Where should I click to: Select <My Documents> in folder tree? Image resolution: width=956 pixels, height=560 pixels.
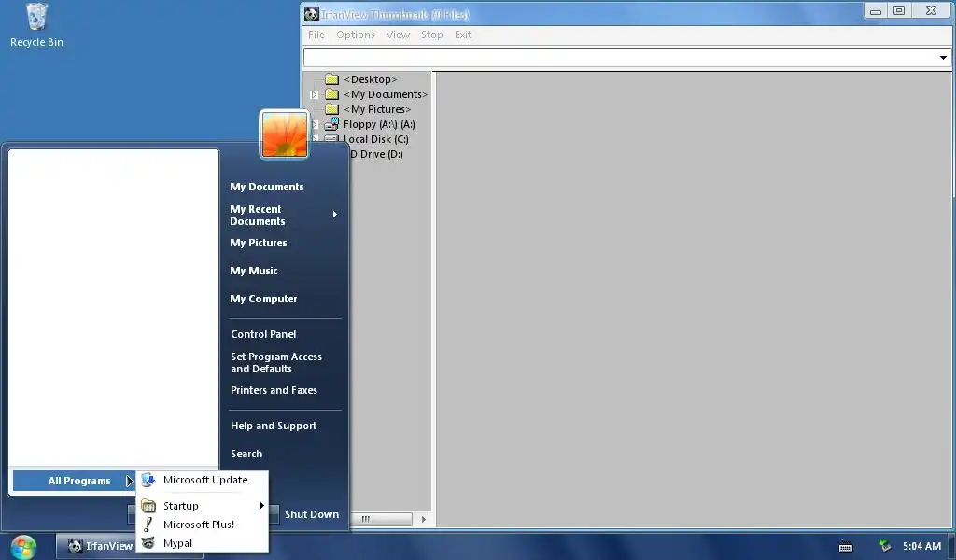pyautogui.click(x=386, y=94)
